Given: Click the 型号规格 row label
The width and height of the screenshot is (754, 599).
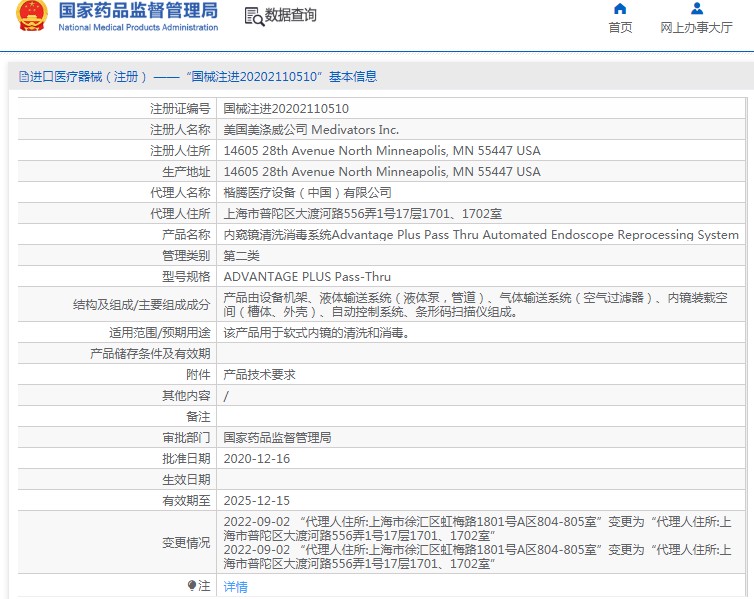Looking at the screenshot, I should point(186,277).
